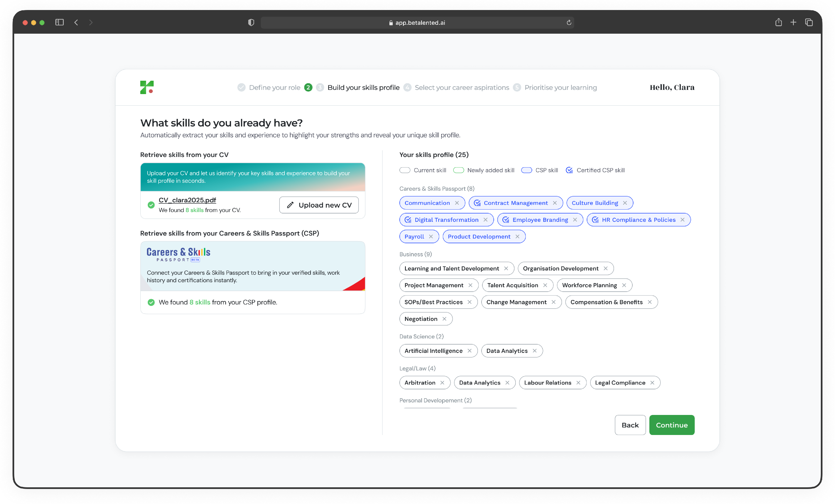The image size is (835, 504).
Task: Remove the Artificial Intelligence skill
Action: [469, 350]
